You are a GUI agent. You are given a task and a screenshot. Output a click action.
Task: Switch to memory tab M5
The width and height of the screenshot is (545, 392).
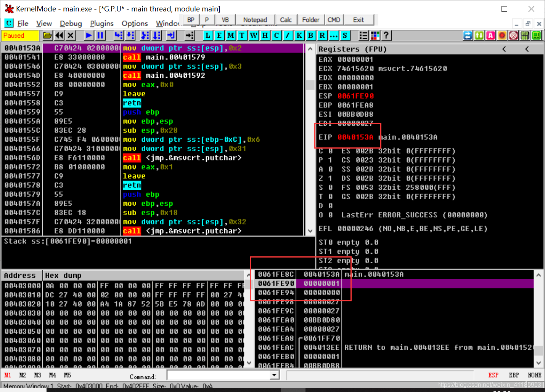(67, 375)
